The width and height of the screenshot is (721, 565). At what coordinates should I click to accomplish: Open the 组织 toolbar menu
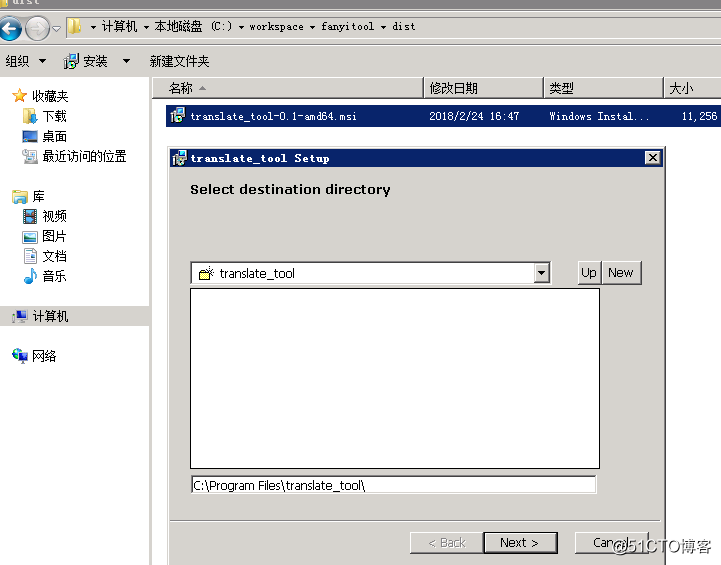click(26, 61)
